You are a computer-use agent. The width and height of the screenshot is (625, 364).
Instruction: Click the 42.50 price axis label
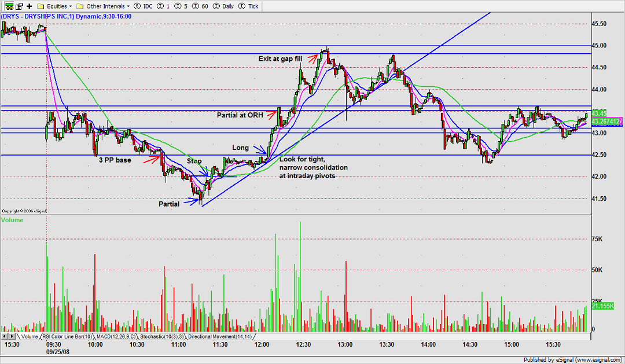[x=599, y=155]
